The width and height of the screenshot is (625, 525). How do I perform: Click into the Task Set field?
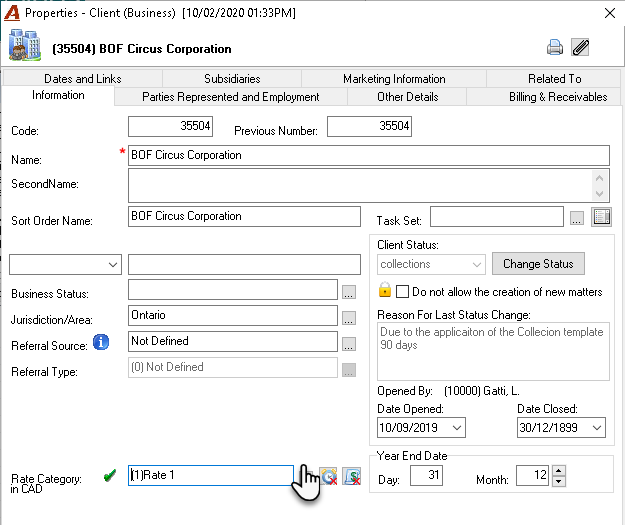point(497,216)
